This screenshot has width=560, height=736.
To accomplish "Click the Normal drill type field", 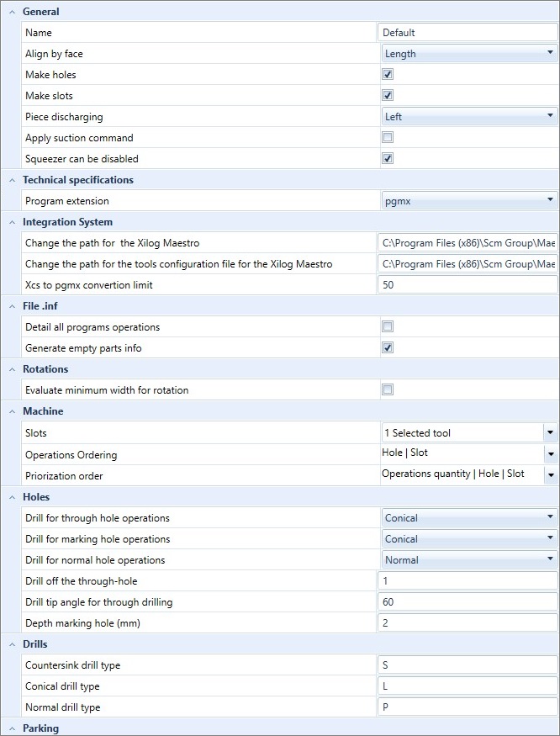I will [468, 707].
